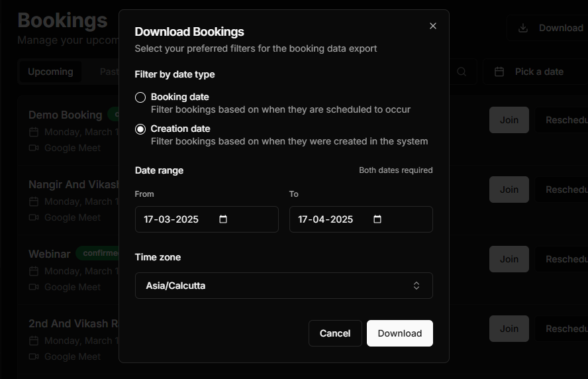Click calendar icon under 2nd And Vikash
The image size is (588, 379).
point(34,341)
